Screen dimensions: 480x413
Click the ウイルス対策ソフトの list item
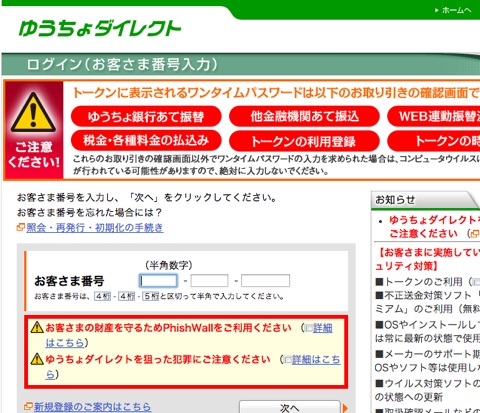[428, 390]
